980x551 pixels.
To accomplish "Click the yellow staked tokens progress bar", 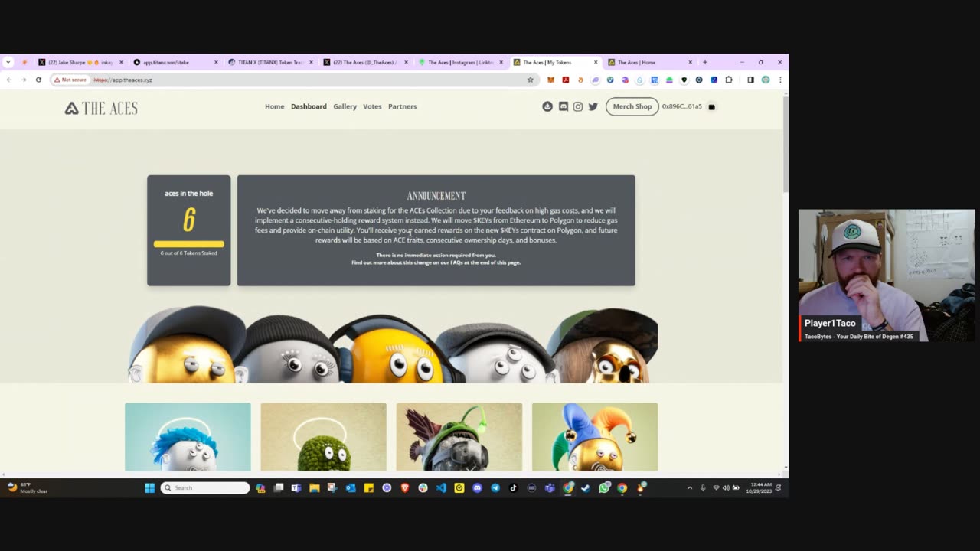I will pos(188,244).
